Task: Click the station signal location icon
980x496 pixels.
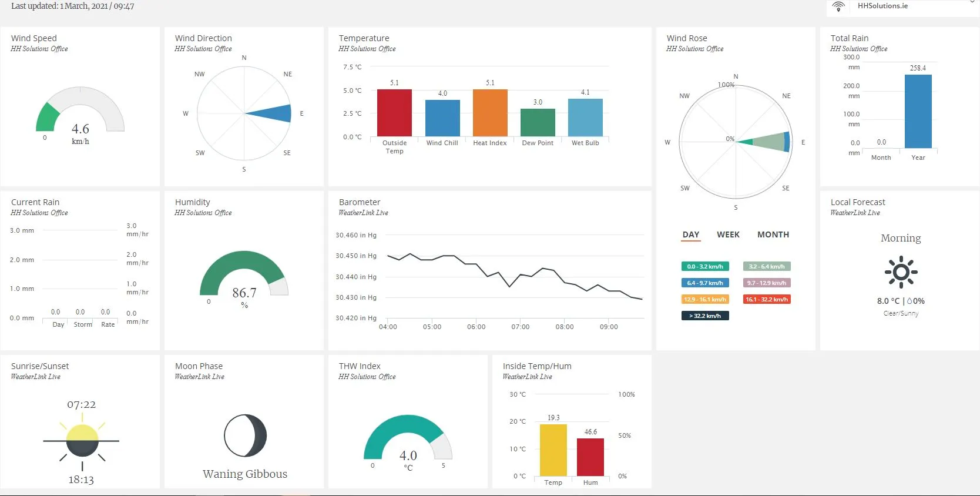Action: [x=838, y=6]
